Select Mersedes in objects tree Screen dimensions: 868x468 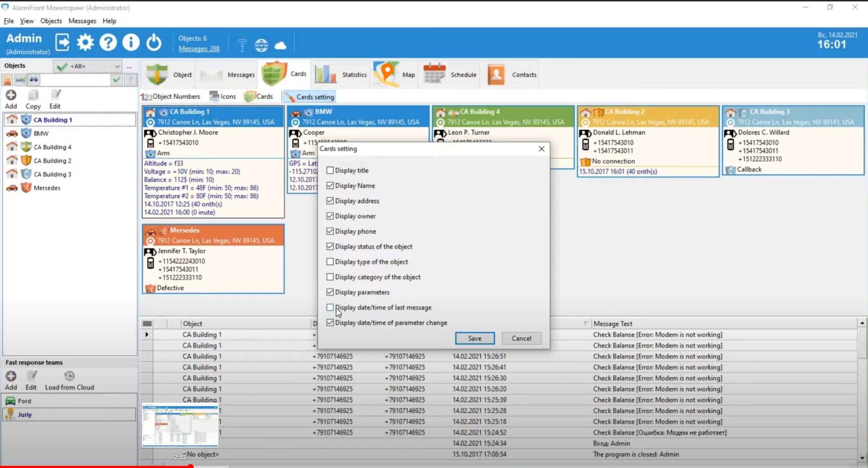(x=47, y=188)
